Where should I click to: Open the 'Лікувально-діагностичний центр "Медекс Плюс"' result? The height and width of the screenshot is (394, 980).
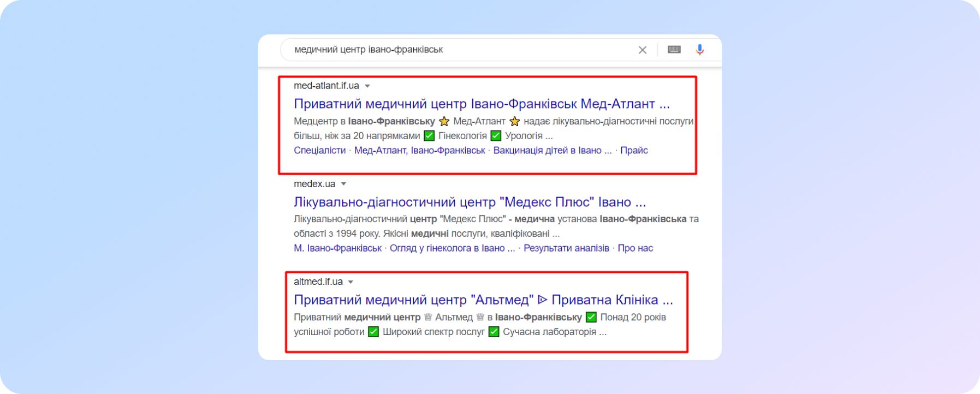(470, 202)
